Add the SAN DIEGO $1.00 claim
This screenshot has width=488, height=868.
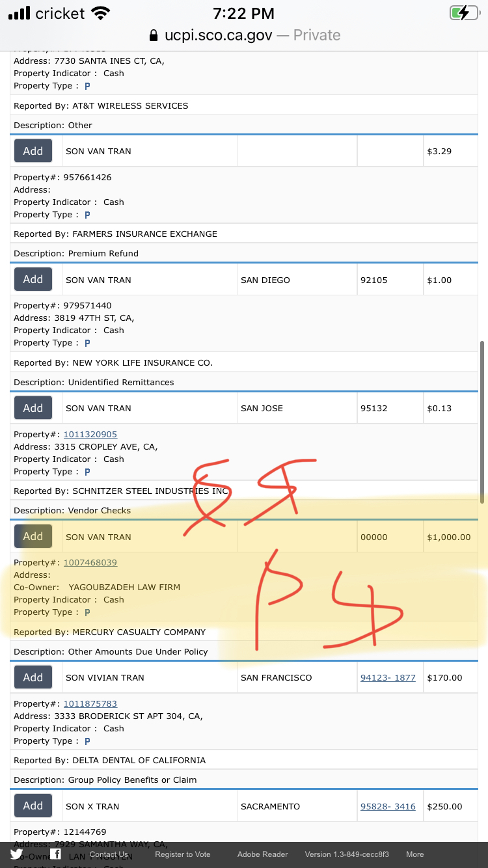[x=33, y=279]
